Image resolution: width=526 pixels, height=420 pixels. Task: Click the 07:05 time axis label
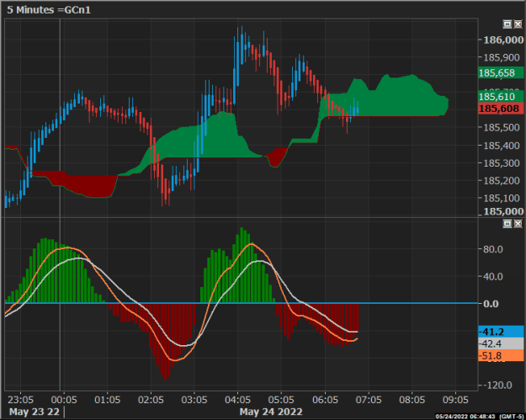[x=369, y=400]
